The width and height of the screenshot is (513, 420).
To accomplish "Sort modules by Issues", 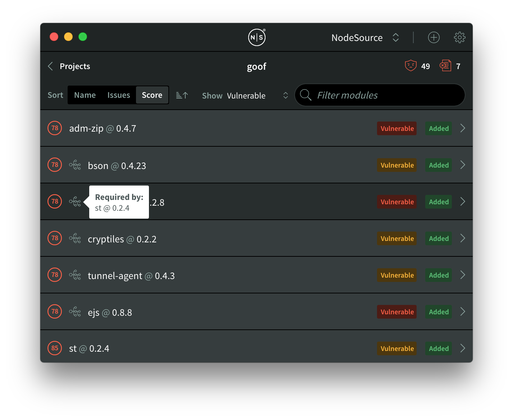I will [119, 95].
